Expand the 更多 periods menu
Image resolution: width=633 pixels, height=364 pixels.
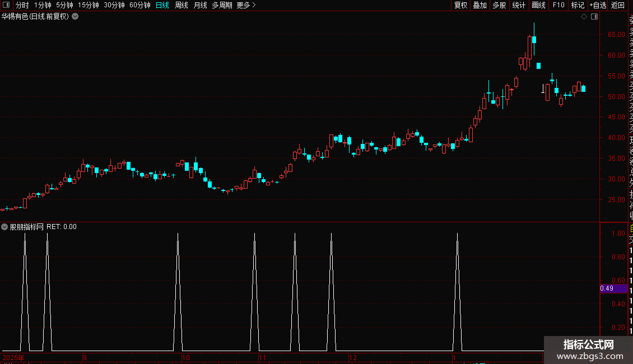click(x=246, y=5)
